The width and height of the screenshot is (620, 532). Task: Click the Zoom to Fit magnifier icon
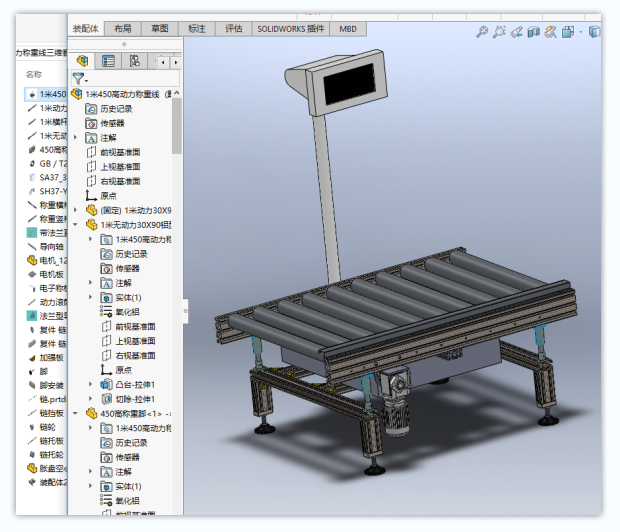(482, 32)
